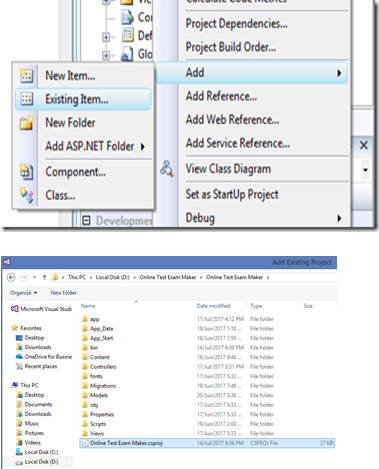Select Documents under This PC
Viewport: 379px width, 469px height.
(x=34, y=404)
